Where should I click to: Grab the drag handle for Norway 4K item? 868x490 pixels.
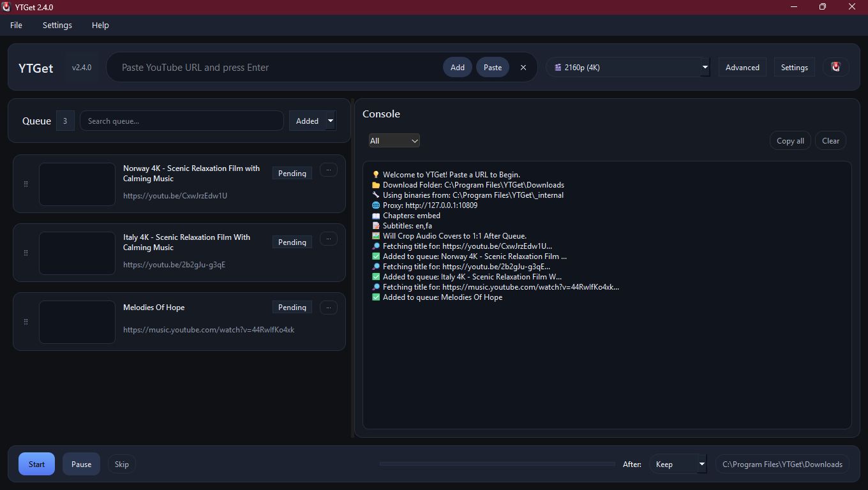(26, 184)
